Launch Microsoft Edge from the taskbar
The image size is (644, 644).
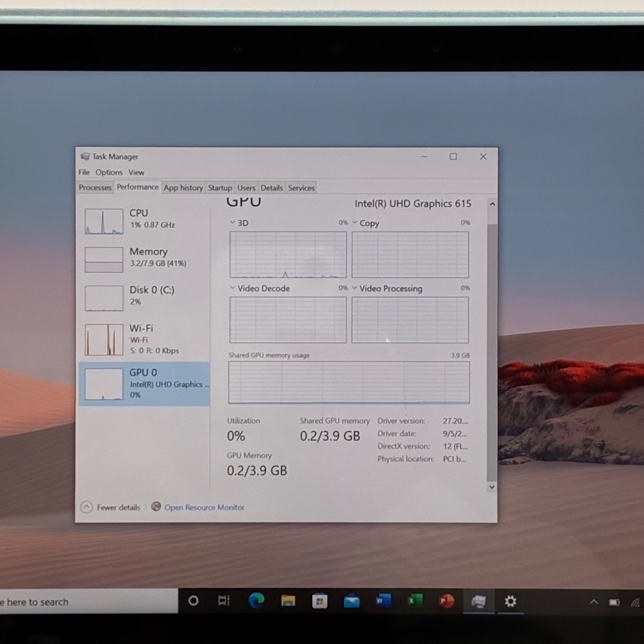coord(256,600)
